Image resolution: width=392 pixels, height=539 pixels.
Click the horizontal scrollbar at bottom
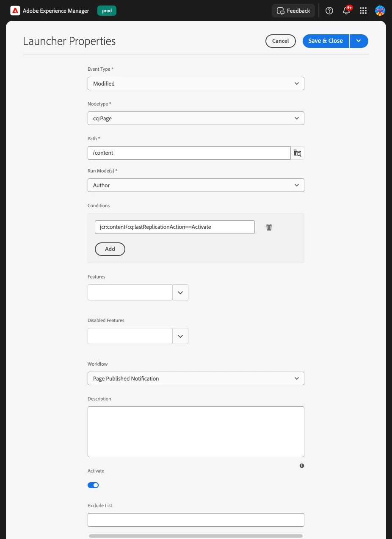click(196, 536)
